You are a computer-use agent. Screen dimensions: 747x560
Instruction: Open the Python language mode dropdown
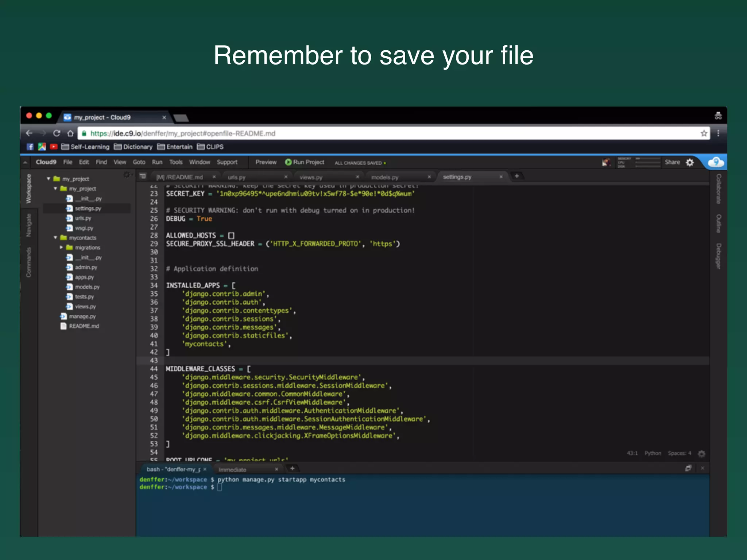[x=653, y=453]
